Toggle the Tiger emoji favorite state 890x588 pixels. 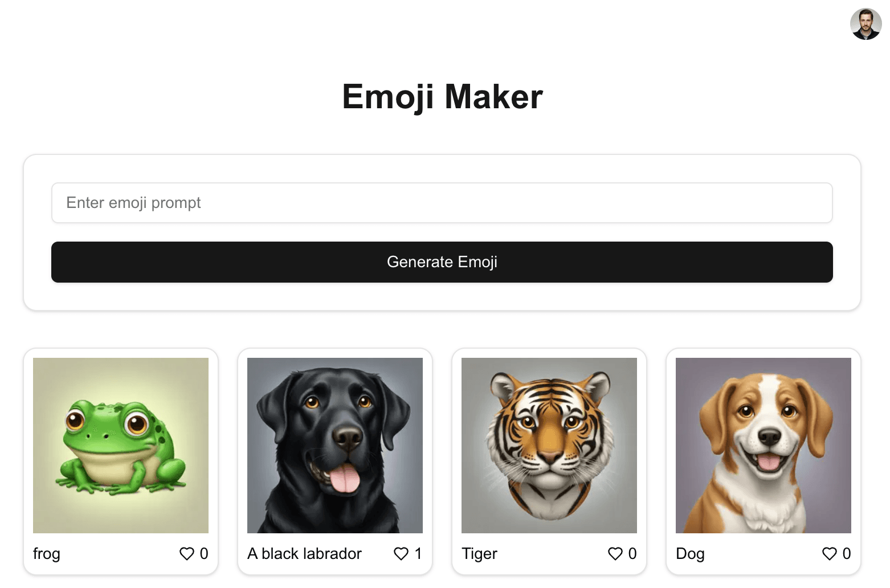[615, 553]
